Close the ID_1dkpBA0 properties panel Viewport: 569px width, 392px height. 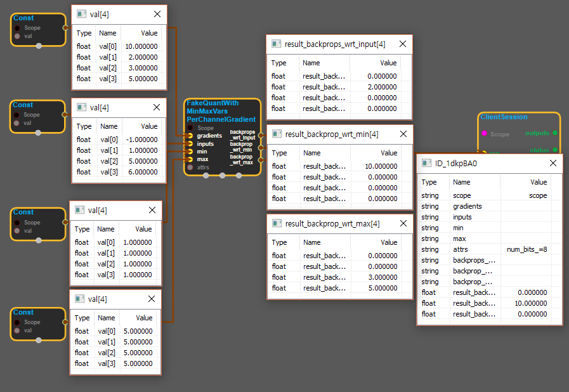point(552,163)
